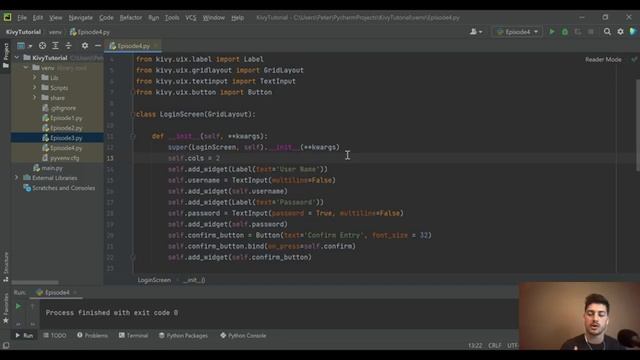The width and height of the screenshot is (640, 360).
Task: Click line 13 self.cols = 2 code
Action: tap(194, 158)
